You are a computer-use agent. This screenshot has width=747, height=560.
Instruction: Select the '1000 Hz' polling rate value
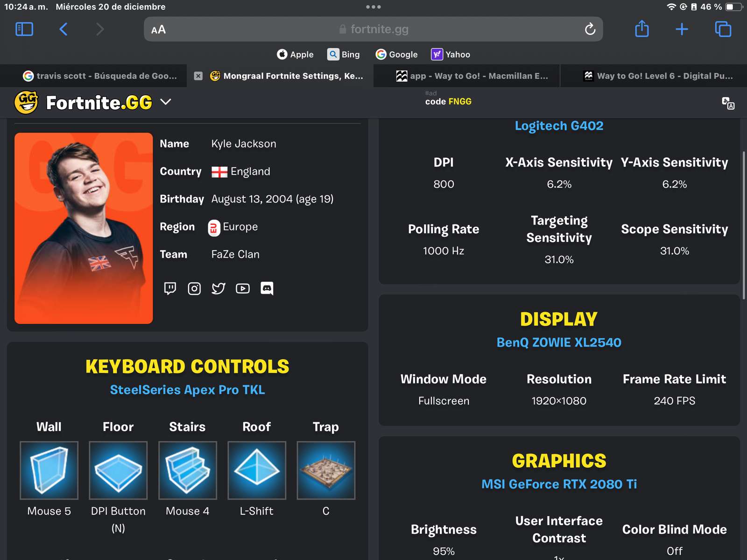point(444,251)
